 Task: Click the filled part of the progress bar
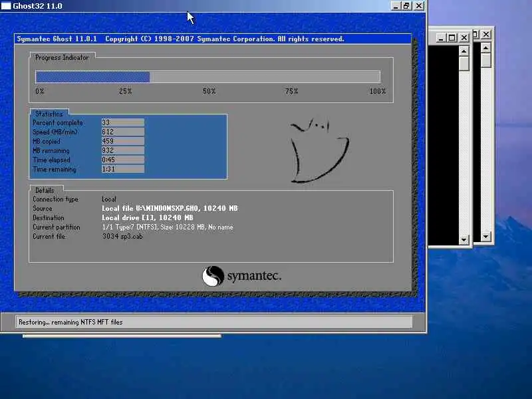pos(92,77)
